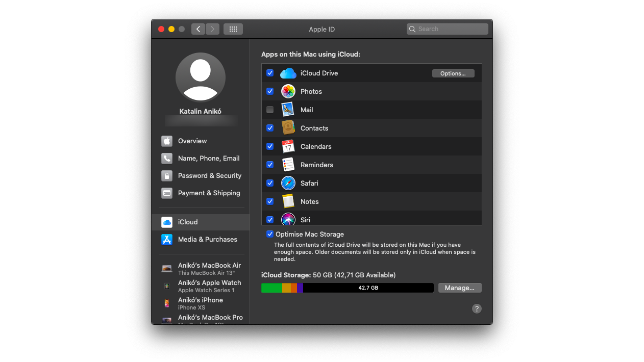This screenshot has height=362, width=644.
Task: Click the iCloud sidebar cloud icon
Action: click(167, 222)
